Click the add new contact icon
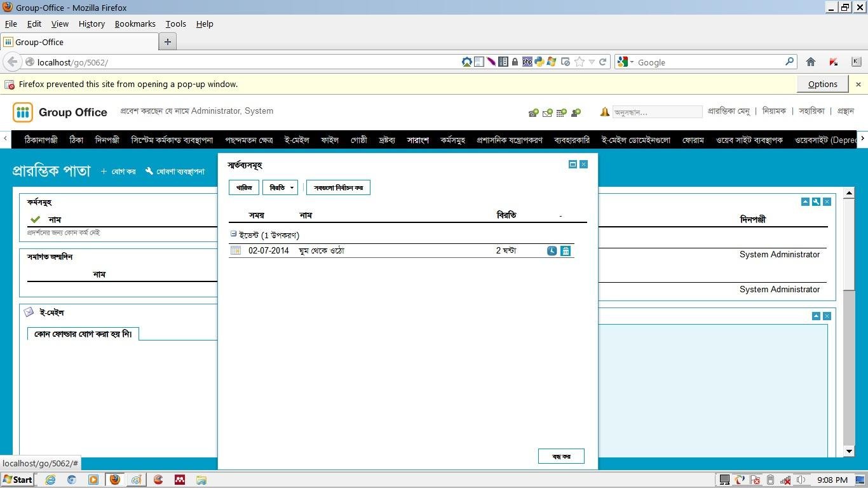Viewport: 868px width, 493px height. coord(576,112)
